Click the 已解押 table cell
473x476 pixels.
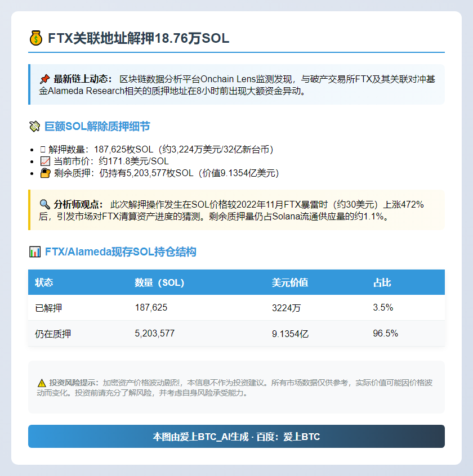coord(48,308)
